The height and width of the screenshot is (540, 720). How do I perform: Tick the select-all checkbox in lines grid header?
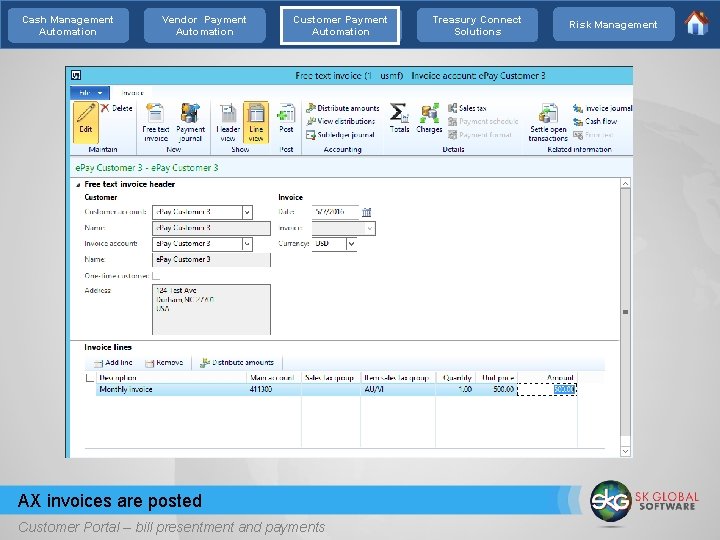[x=90, y=378]
